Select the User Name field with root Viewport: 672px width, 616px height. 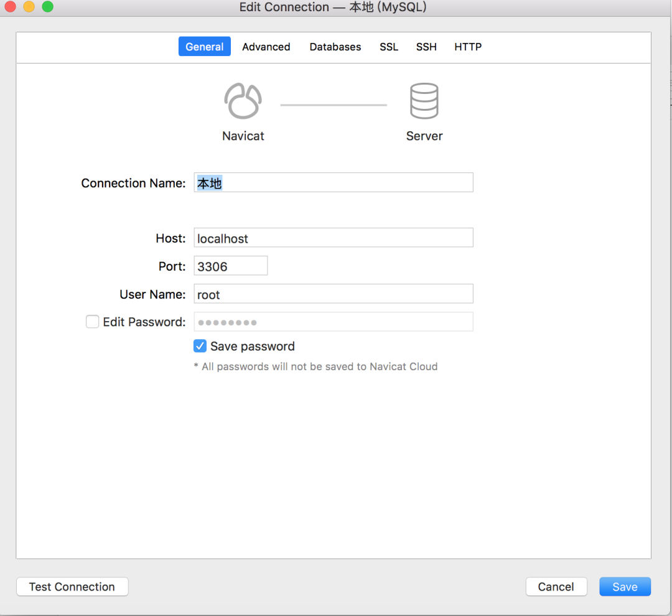coord(333,294)
